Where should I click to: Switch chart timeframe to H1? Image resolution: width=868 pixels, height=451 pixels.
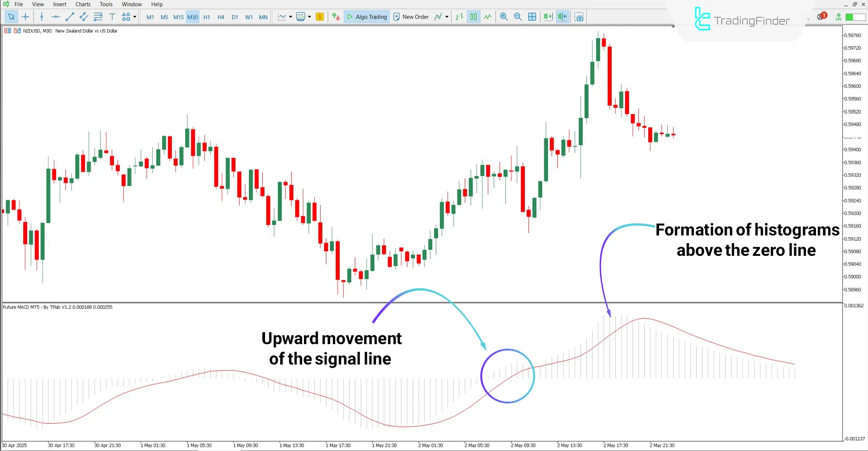(x=207, y=17)
